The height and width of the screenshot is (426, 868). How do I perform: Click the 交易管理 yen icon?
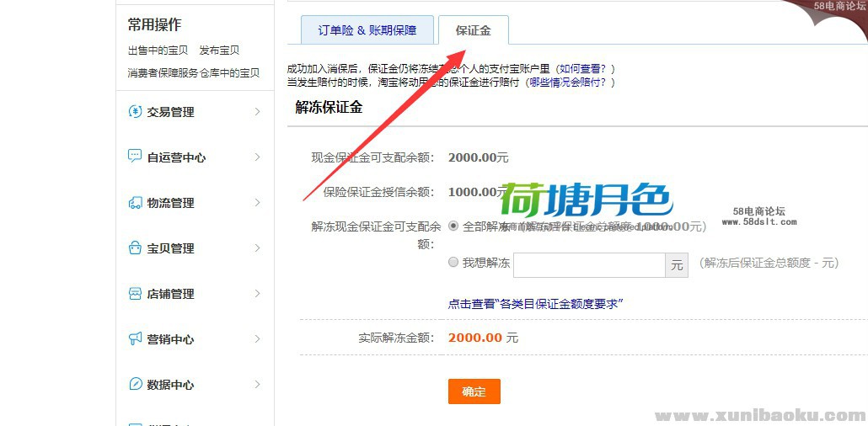[135, 112]
